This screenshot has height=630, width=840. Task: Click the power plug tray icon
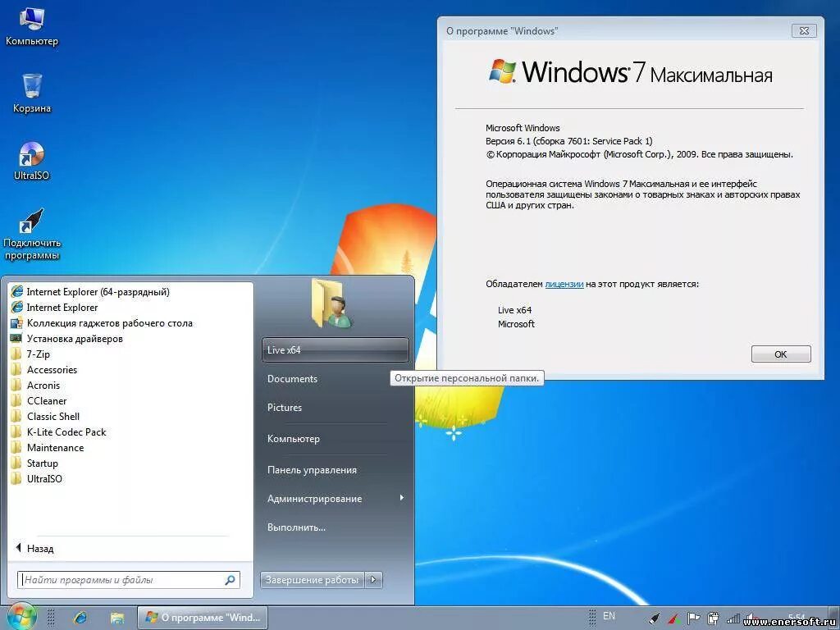(713, 619)
